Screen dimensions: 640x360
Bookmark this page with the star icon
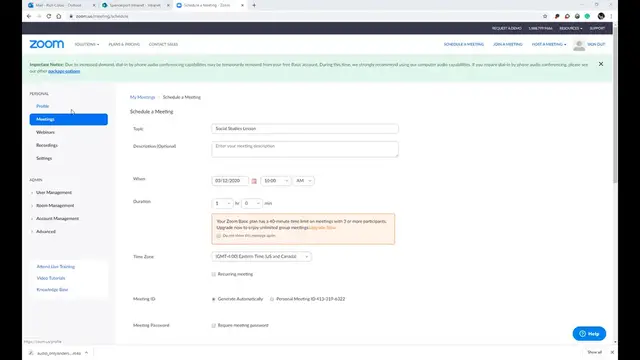[x=545, y=16]
